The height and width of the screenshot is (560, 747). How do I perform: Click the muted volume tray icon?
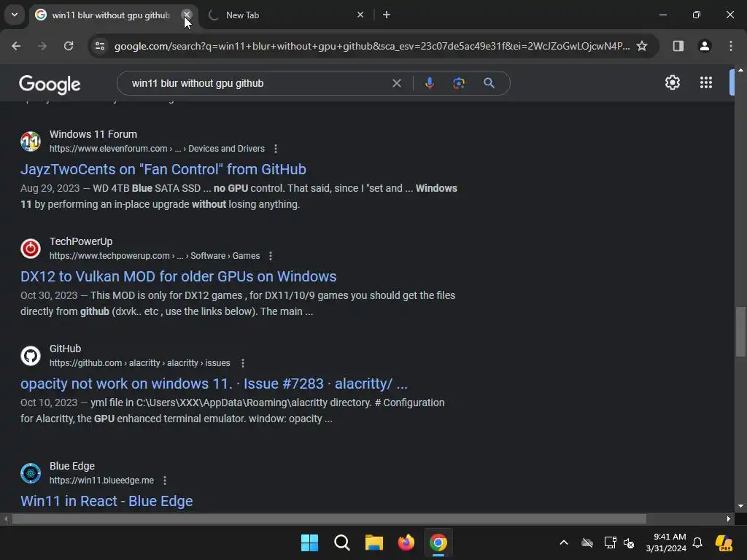pyautogui.click(x=629, y=542)
